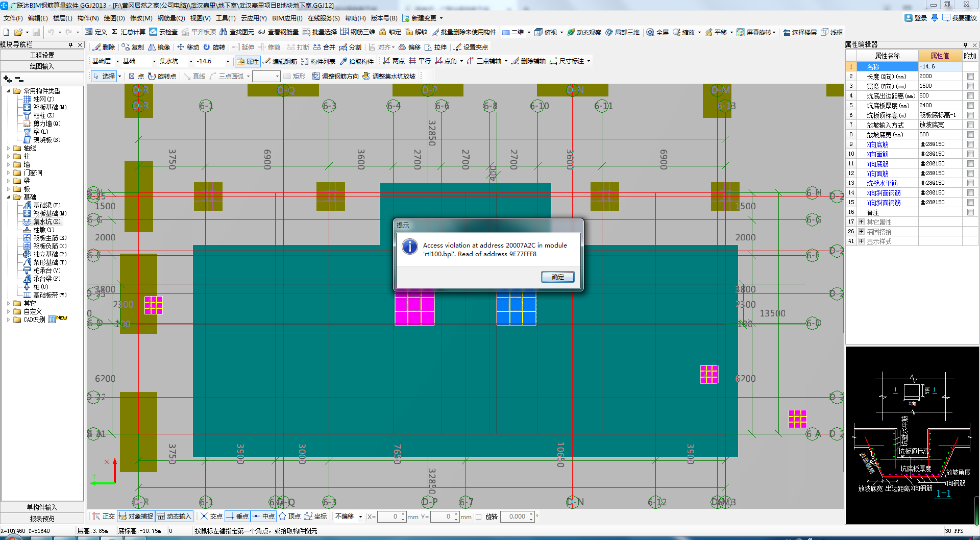Click the 拾取构件 eyedropper icon

[343, 61]
